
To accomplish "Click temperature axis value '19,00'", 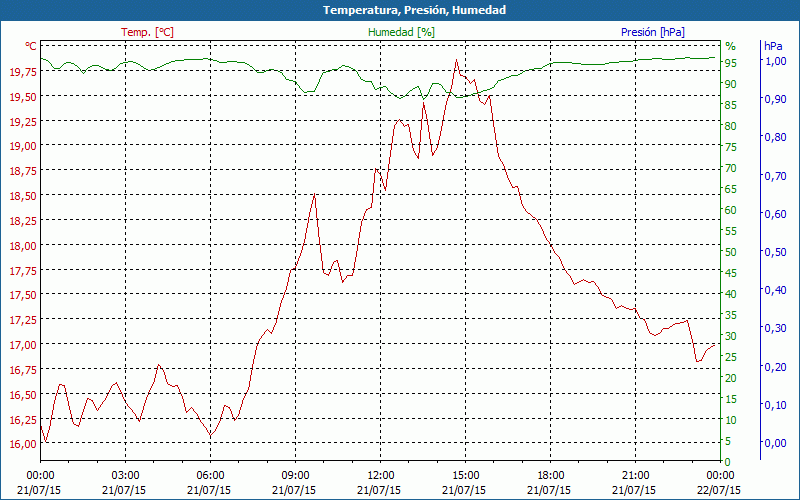I will 23,147.
